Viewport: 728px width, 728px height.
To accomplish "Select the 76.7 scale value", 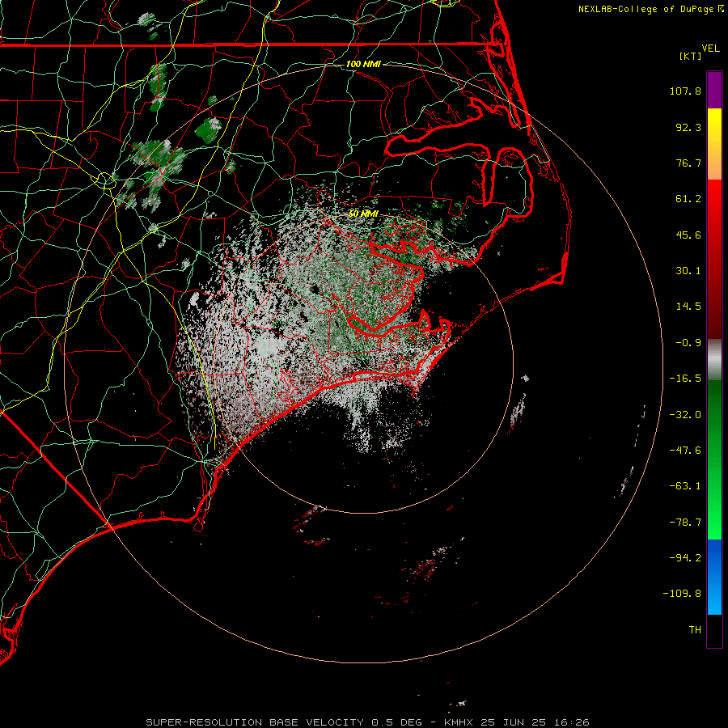I will pyautogui.click(x=688, y=163).
